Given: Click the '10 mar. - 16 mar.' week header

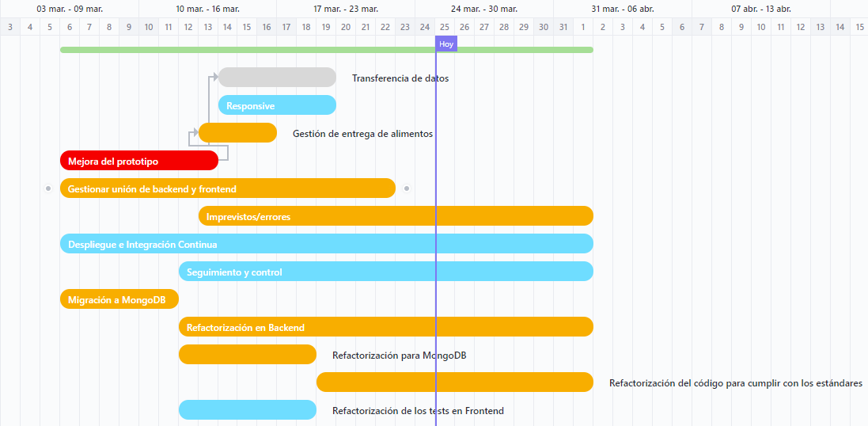Looking at the screenshot, I should click(x=207, y=9).
